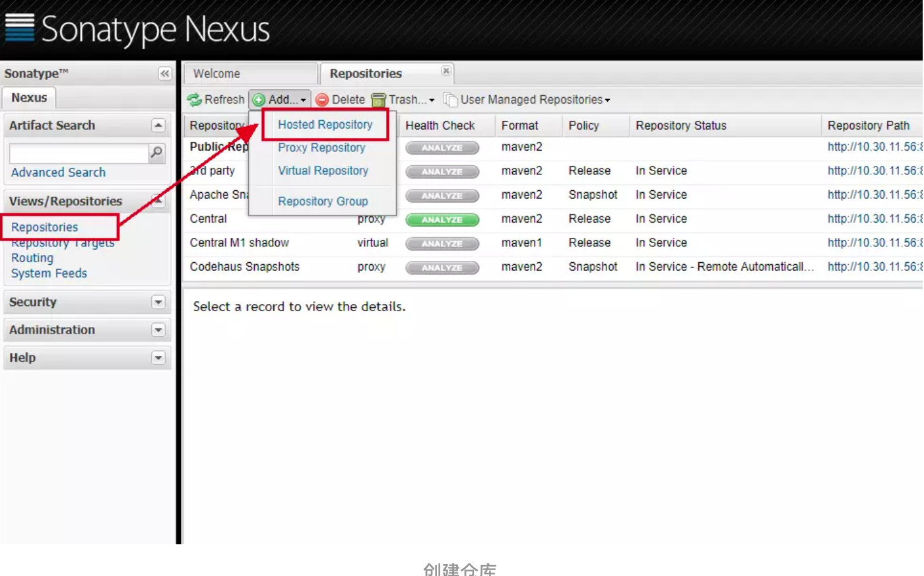Open the Advanced Search link

tap(58, 172)
